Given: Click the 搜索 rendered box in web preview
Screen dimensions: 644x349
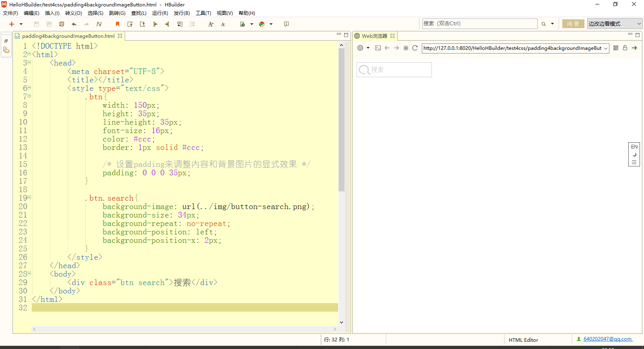Looking at the screenshot, I should [x=394, y=70].
